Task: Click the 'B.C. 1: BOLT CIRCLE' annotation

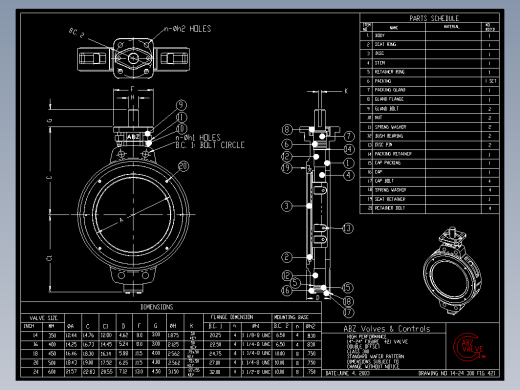Action: pos(210,145)
